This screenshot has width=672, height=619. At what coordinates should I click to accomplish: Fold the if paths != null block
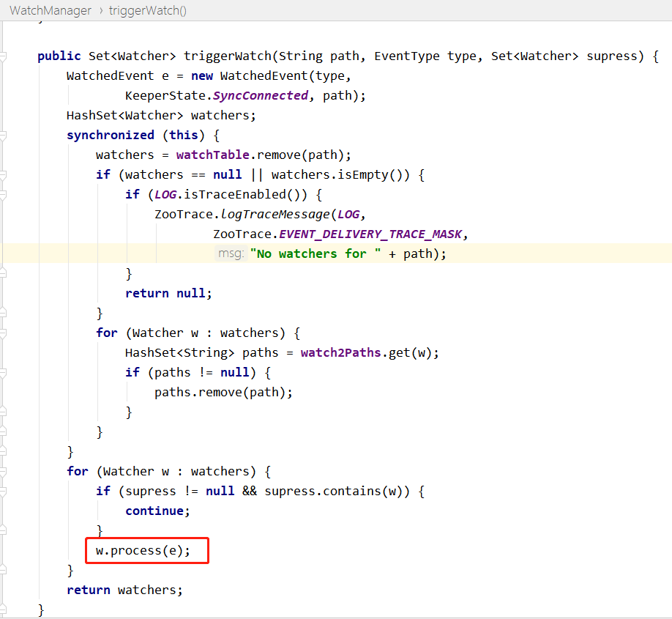click(4, 372)
